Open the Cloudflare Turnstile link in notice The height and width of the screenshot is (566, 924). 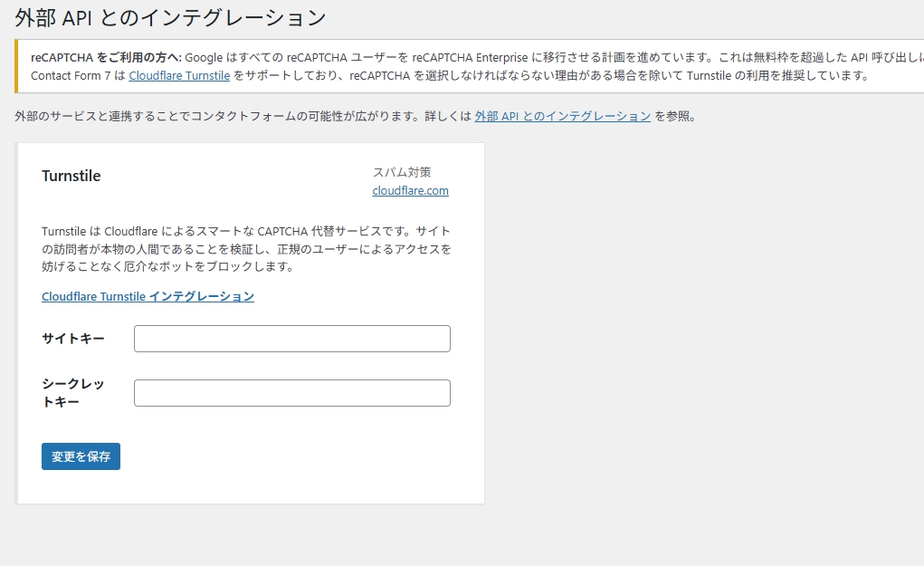pos(179,75)
